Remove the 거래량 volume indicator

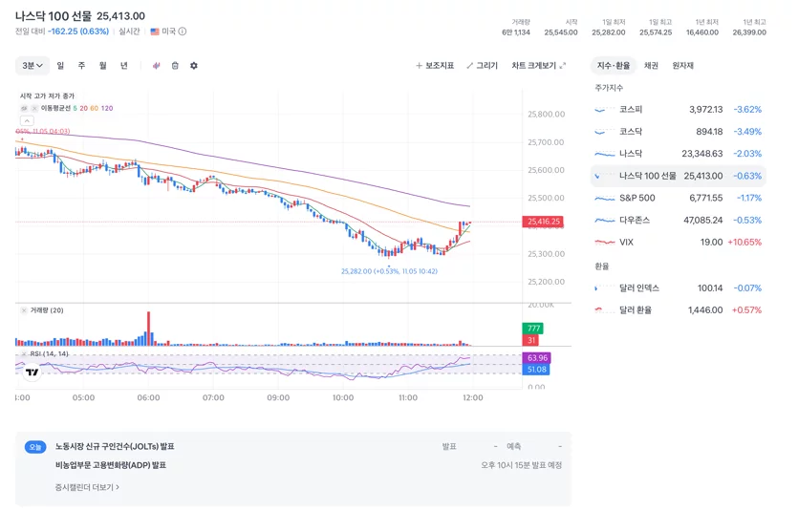point(24,310)
